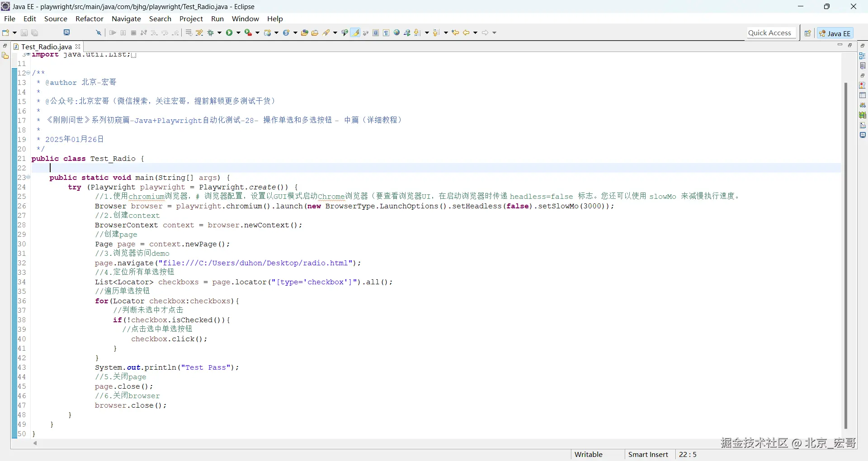Toggle Mark Occurrences highlighter button
Screen dimensions: 868x461
[x=356, y=33]
